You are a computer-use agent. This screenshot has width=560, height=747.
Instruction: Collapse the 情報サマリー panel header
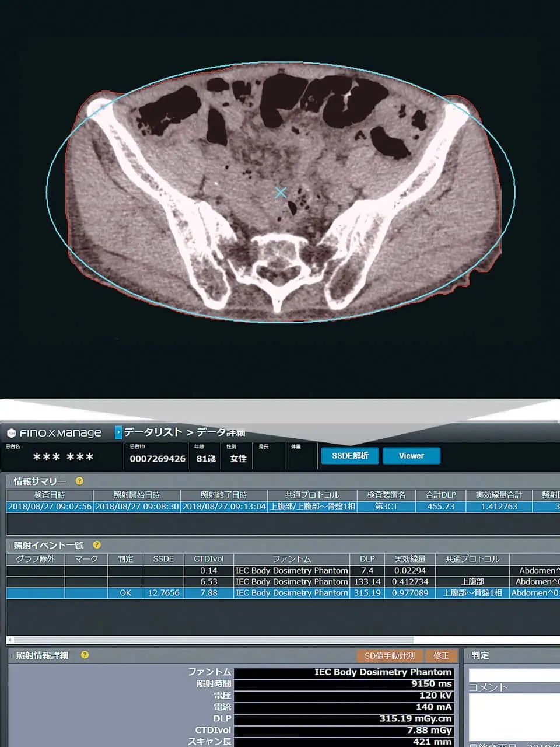pos(9,481)
